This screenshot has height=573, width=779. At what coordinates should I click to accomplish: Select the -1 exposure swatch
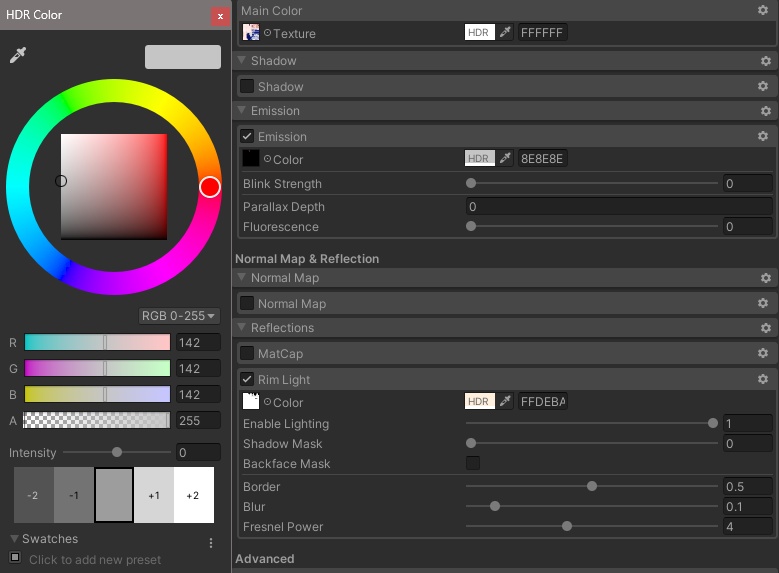point(74,495)
